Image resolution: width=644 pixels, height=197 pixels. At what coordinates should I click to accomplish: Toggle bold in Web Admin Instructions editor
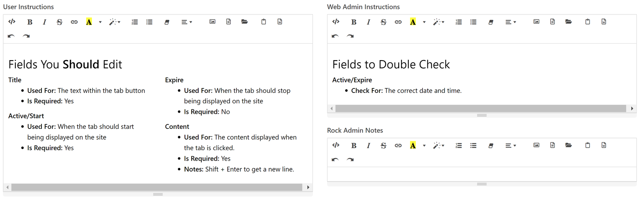pyautogui.click(x=354, y=22)
